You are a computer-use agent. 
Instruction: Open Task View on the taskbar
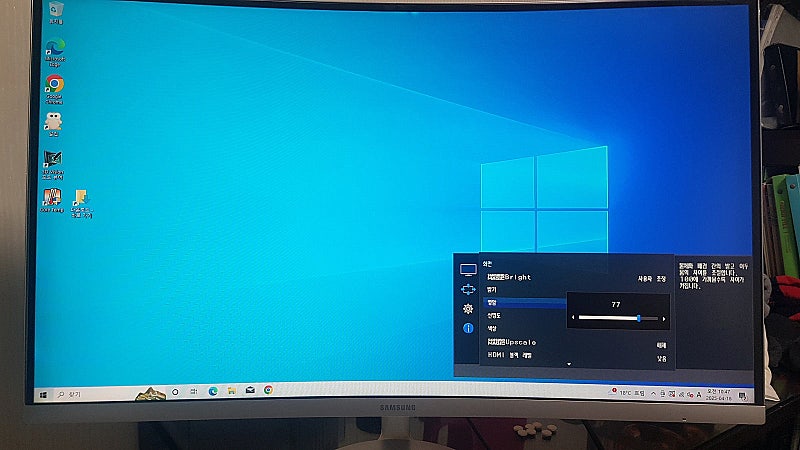194,391
